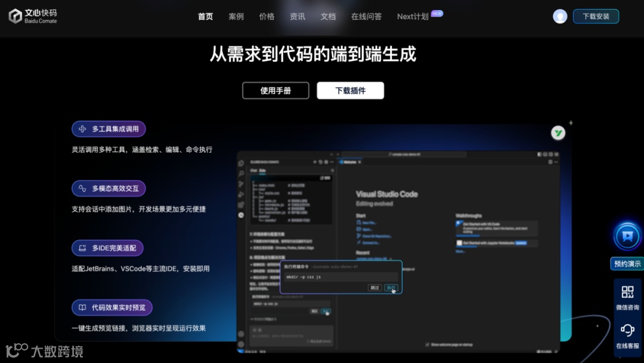Click the 跳过 button in terminal command popup
Image resolution: width=644 pixels, height=363 pixels.
374,287
